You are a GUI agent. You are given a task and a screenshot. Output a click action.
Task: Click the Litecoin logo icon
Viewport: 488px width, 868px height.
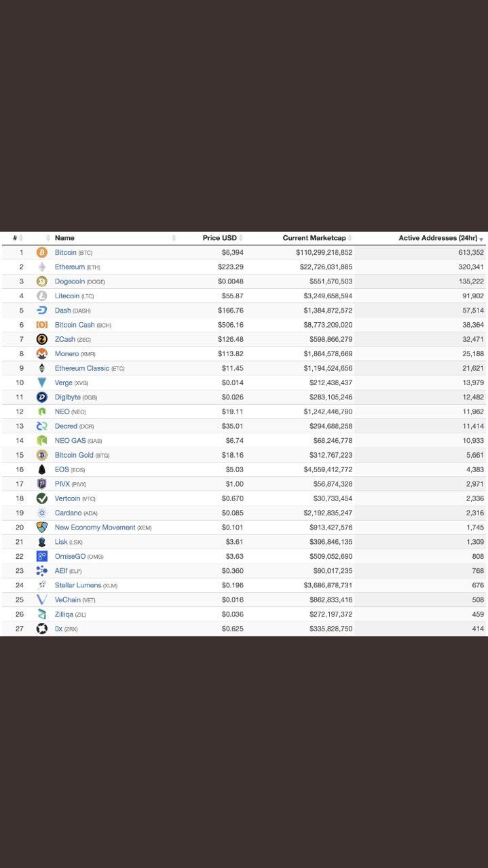(x=41, y=296)
